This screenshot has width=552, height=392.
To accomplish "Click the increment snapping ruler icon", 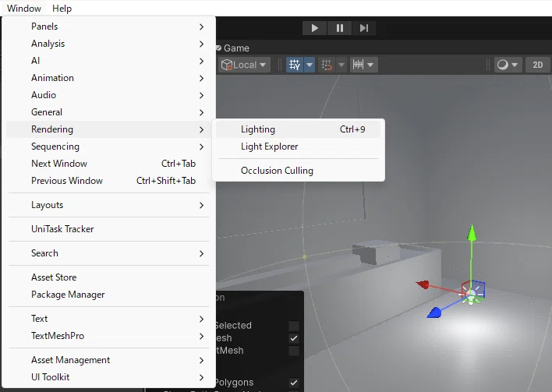I will (358, 65).
